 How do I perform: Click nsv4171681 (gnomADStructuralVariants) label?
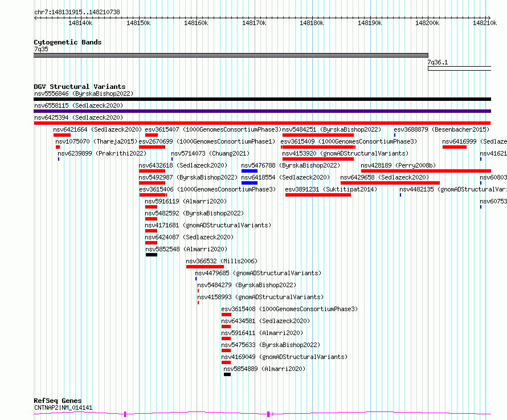[208, 225]
